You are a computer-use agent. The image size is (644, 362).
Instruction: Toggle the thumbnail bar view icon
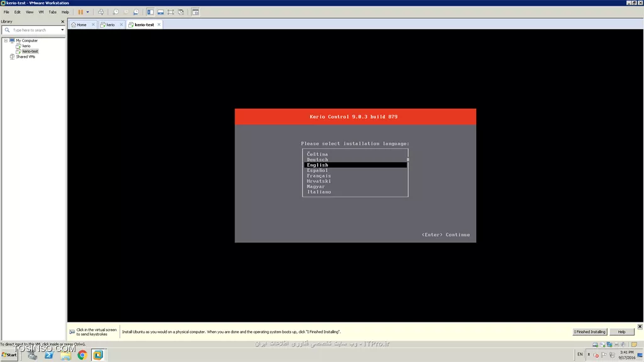pyautogui.click(x=160, y=12)
